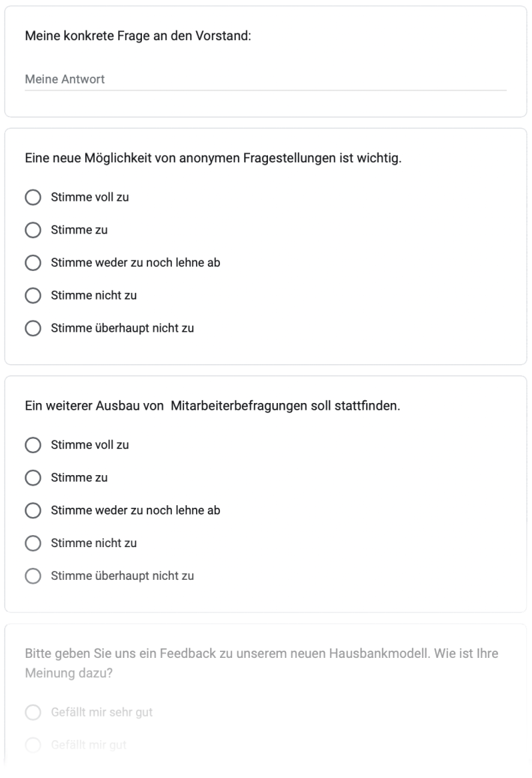This screenshot has height=778, width=532.
Task: Choose 'Stimme weder zu noch lehne ab' for anonyme Fragestellungen
Action: coord(33,263)
